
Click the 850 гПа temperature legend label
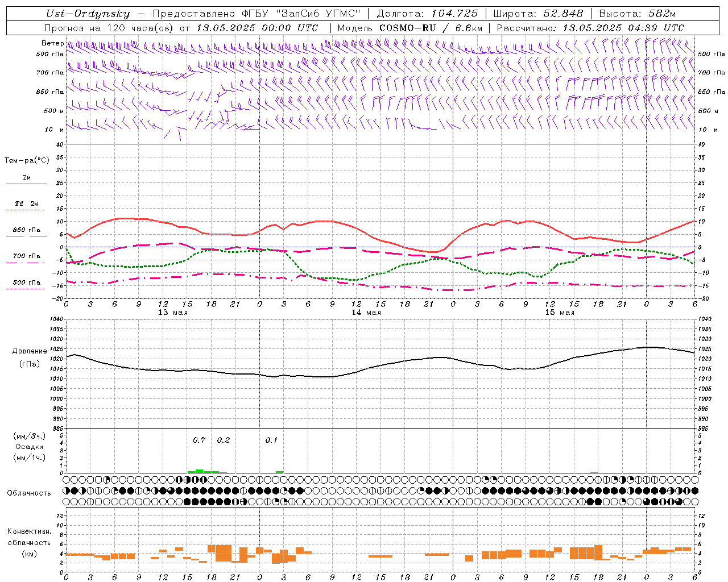(26, 230)
